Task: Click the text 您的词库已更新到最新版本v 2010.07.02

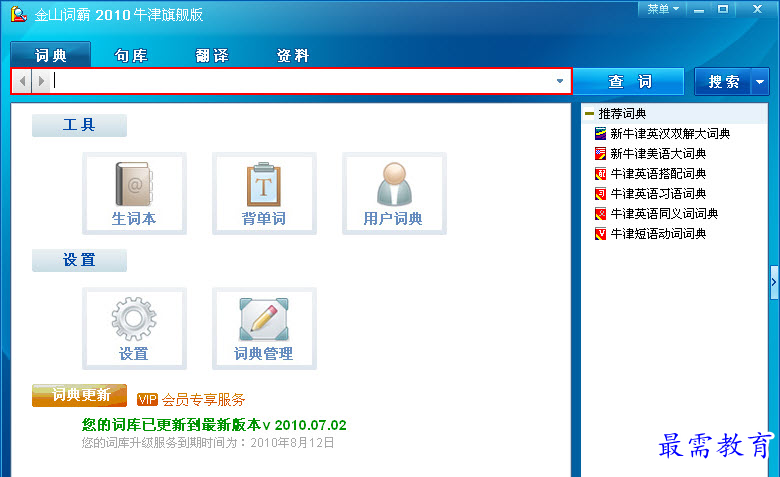Action: point(214,425)
